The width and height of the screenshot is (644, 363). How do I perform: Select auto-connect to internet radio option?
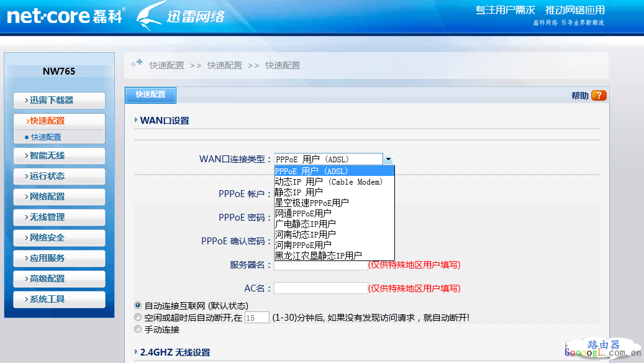[138, 306]
